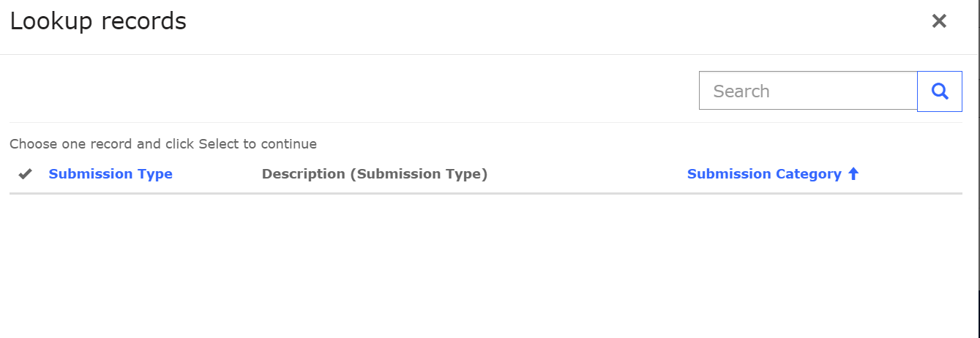Viewport: 980px width, 338px height.
Task: Reverse the sort using the up arrow
Action: [x=853, y=174]
